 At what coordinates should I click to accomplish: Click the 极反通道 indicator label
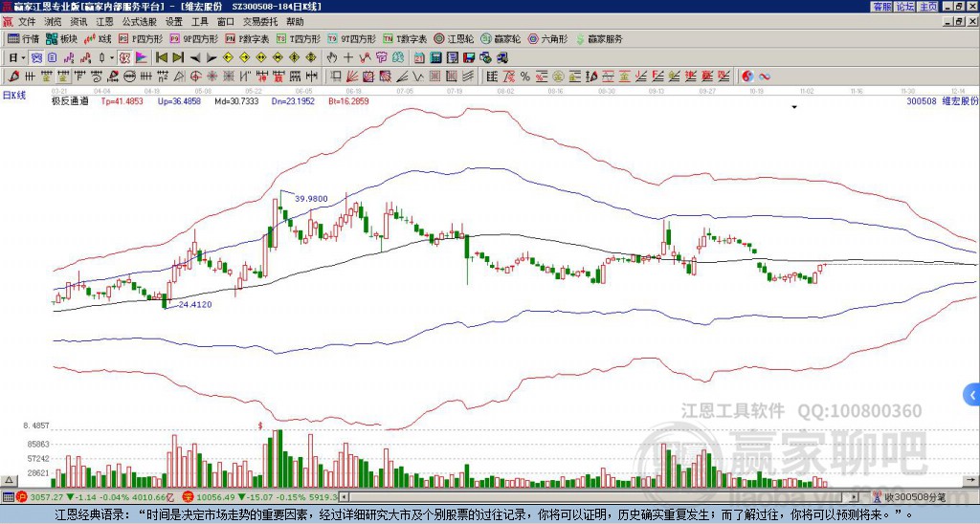70,100
